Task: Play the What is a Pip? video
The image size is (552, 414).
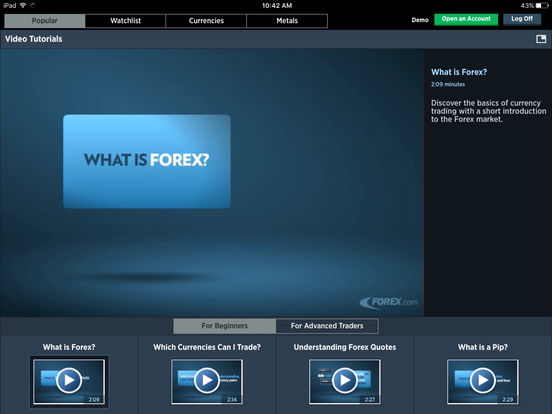Action: click(482, 381)
